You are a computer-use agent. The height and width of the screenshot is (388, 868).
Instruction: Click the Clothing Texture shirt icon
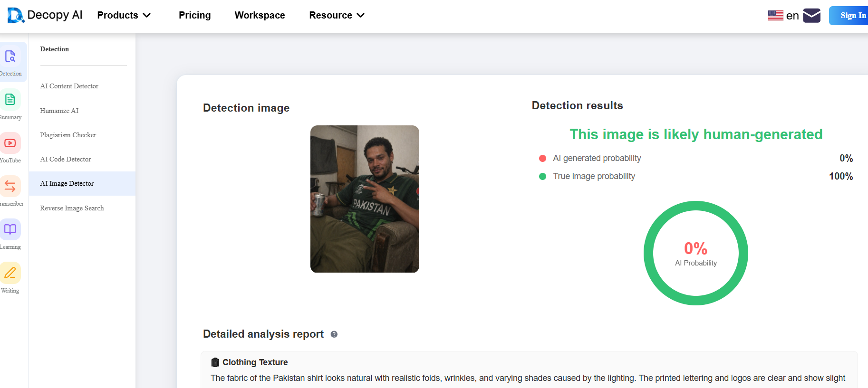[x=215, y=362]
